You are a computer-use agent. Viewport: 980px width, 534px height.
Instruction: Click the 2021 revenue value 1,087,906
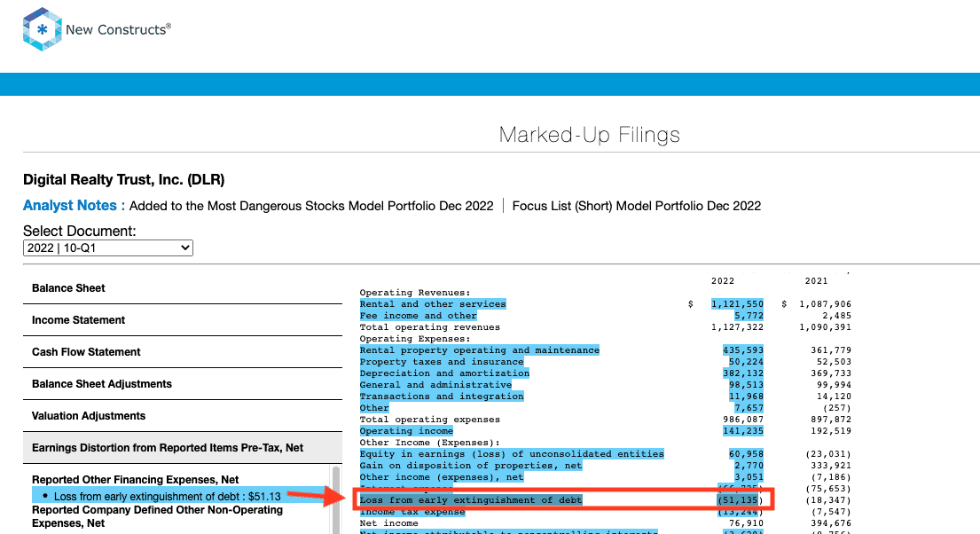(x=825, y=304)
